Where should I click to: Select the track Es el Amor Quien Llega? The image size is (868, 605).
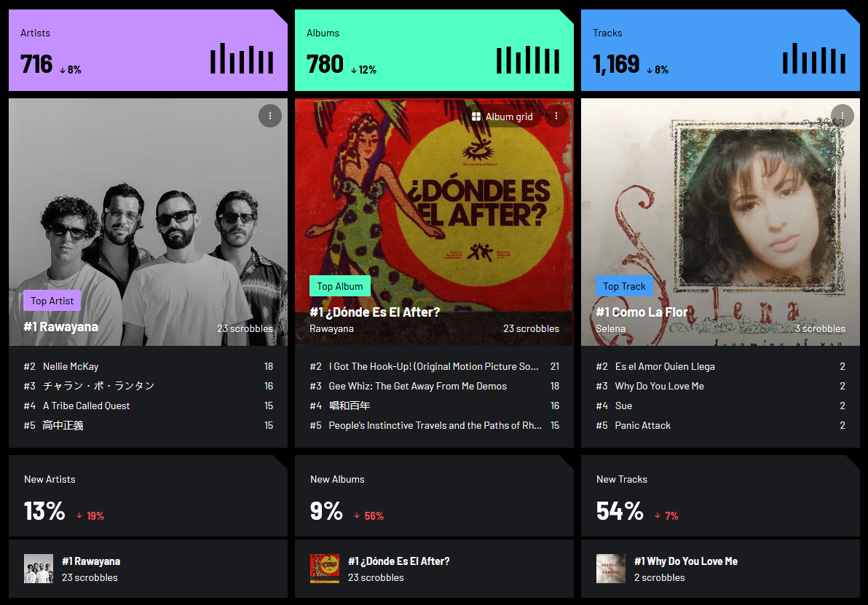click(x=665, y=366)
